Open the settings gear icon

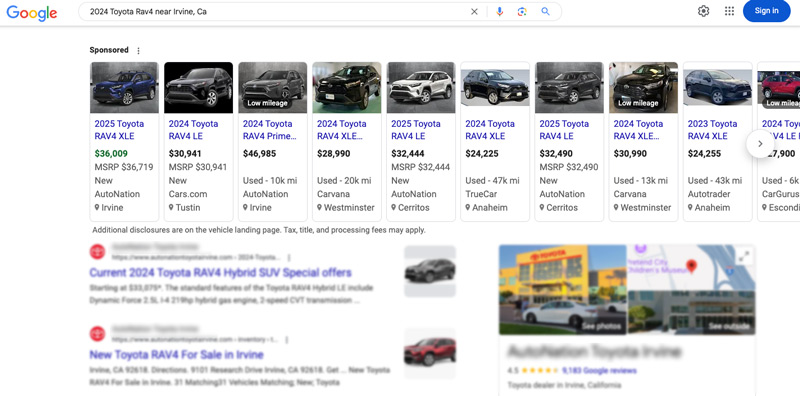(704, 11)
